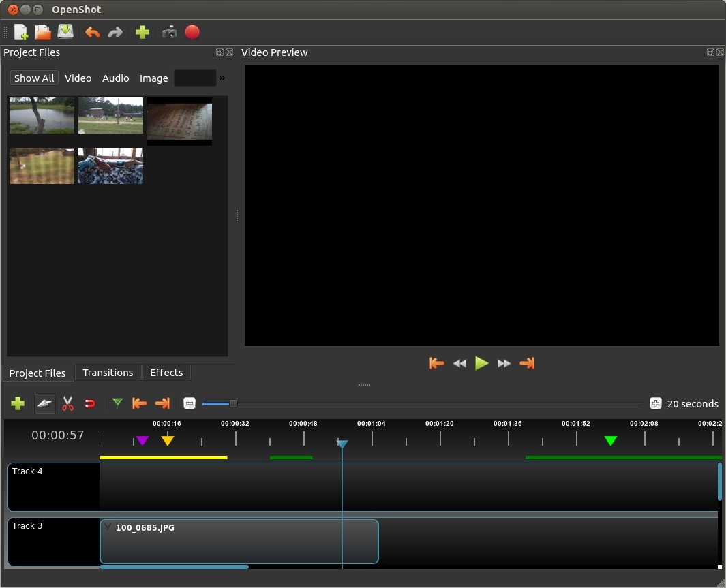Save the project using the toolbar icon

pos(65,31)
